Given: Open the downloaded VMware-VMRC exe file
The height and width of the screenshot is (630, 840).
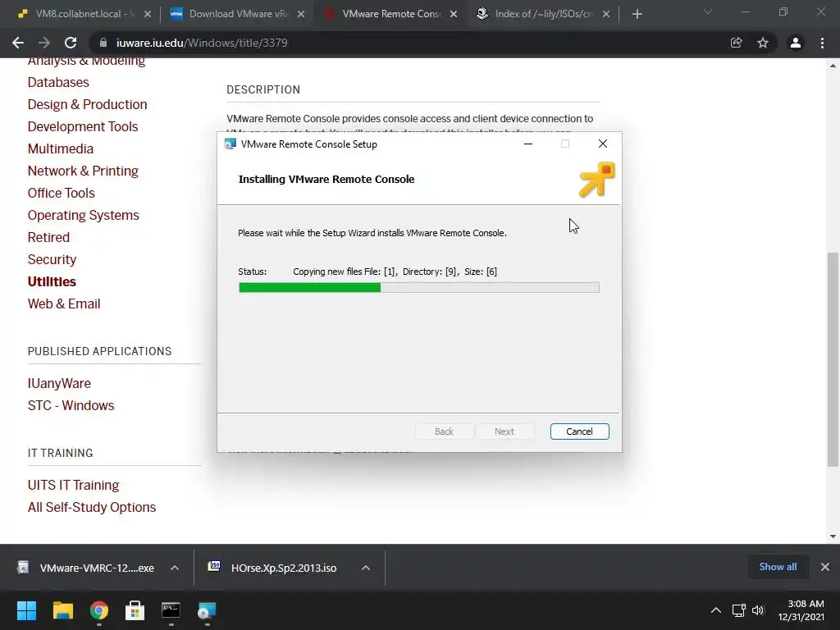Looking at the screenshot, I should [85, 568].
